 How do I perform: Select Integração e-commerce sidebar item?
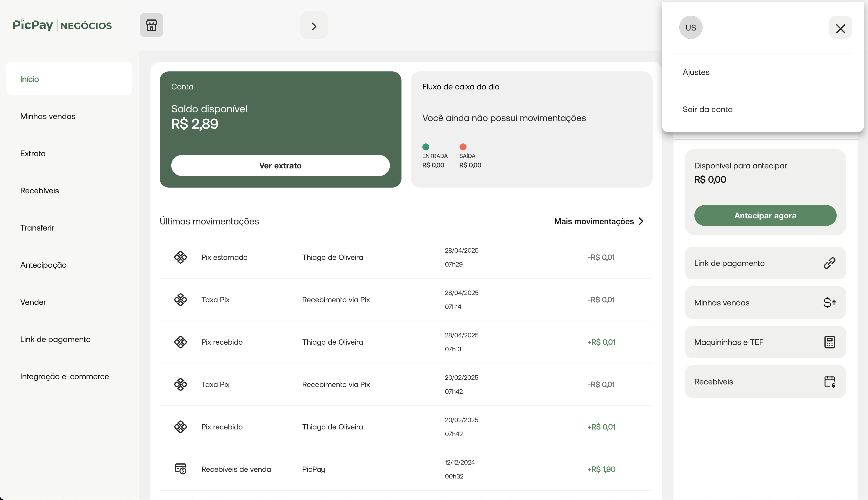click(x=64, y=376)
